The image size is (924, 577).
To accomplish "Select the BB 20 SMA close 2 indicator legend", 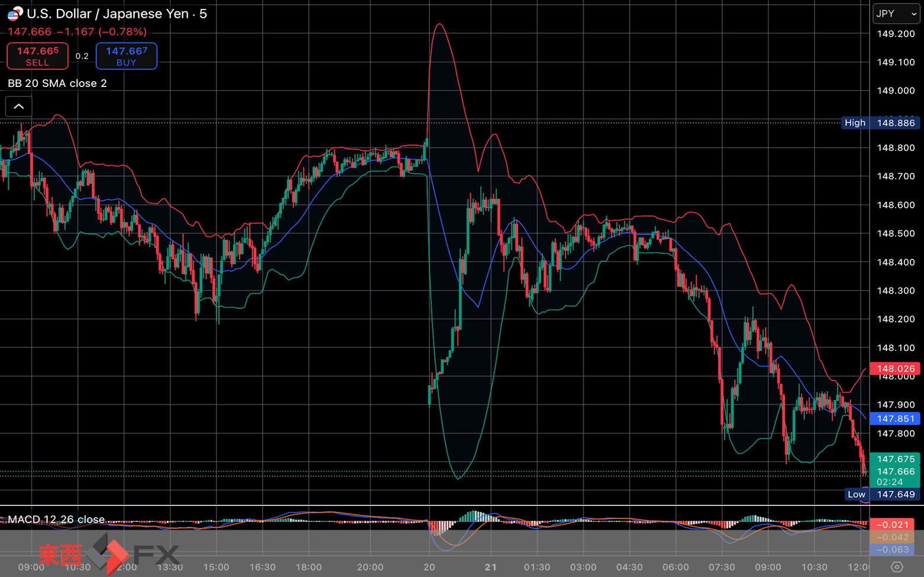I will pos(57,83).
